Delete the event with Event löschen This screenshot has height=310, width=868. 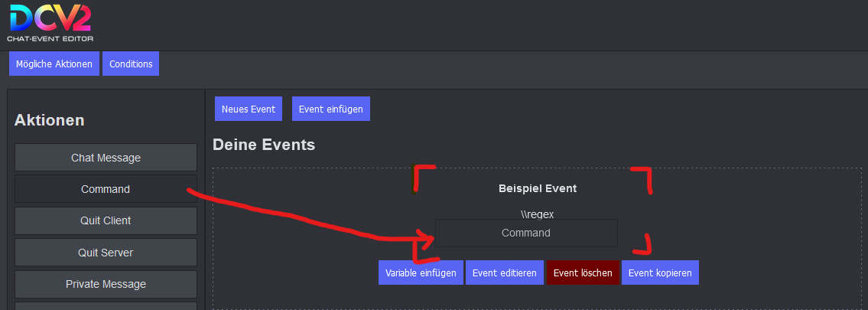[x=583, y=272]
